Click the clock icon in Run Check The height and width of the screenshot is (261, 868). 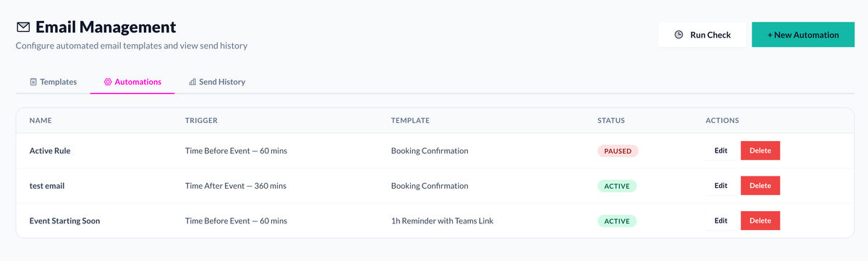coord(678,35)
